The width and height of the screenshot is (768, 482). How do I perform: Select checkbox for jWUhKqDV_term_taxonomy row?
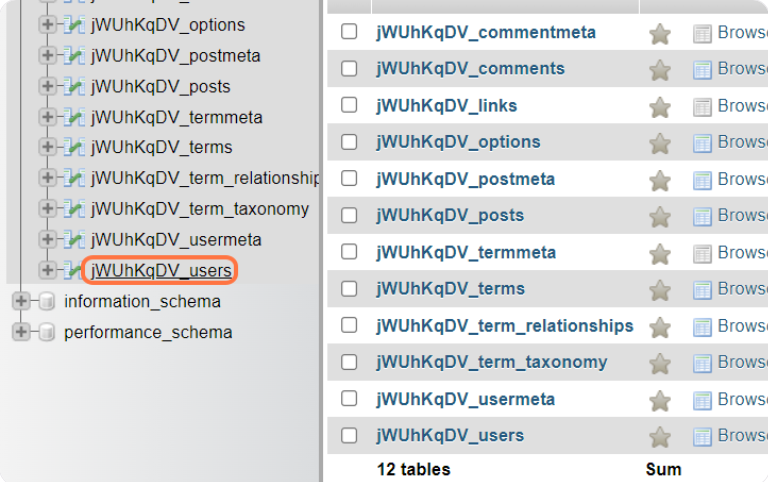[x=349, y=362]
